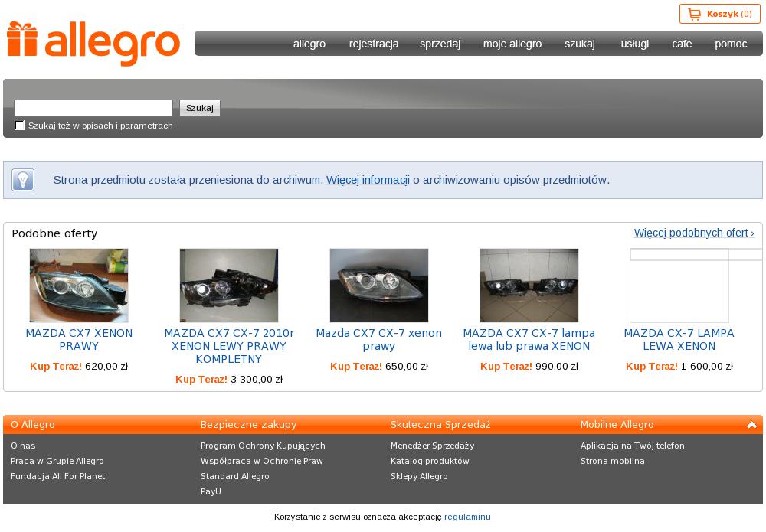The image size is (766, 532).
Task: Click the Bezpieczne zakupy footer heading
Action: 249,425
